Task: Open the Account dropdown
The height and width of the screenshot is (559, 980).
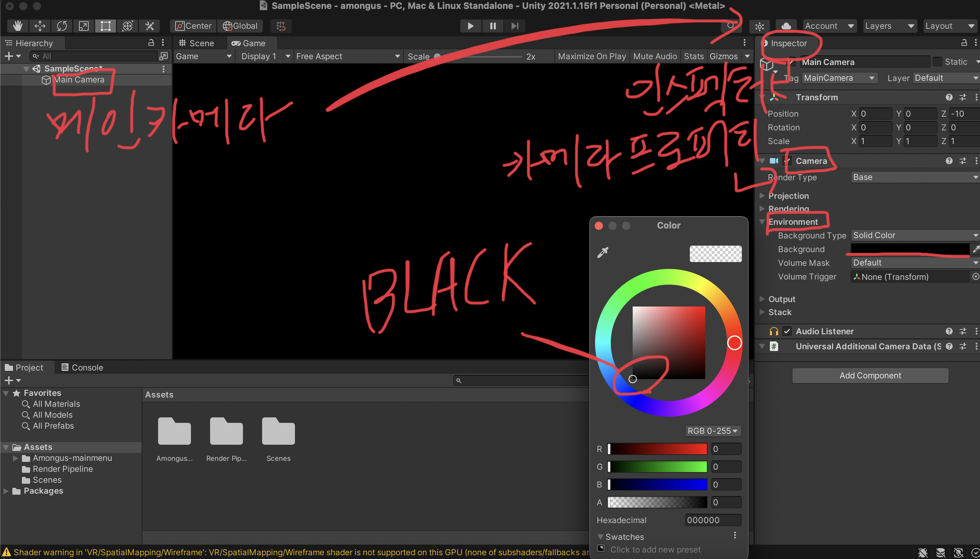Action: click(x=829, y=26)
